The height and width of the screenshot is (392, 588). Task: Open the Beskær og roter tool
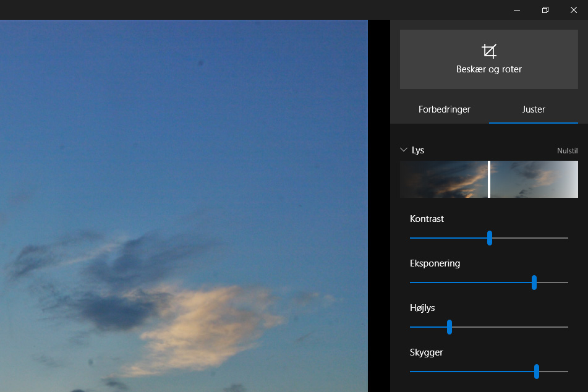coord(489,69)
